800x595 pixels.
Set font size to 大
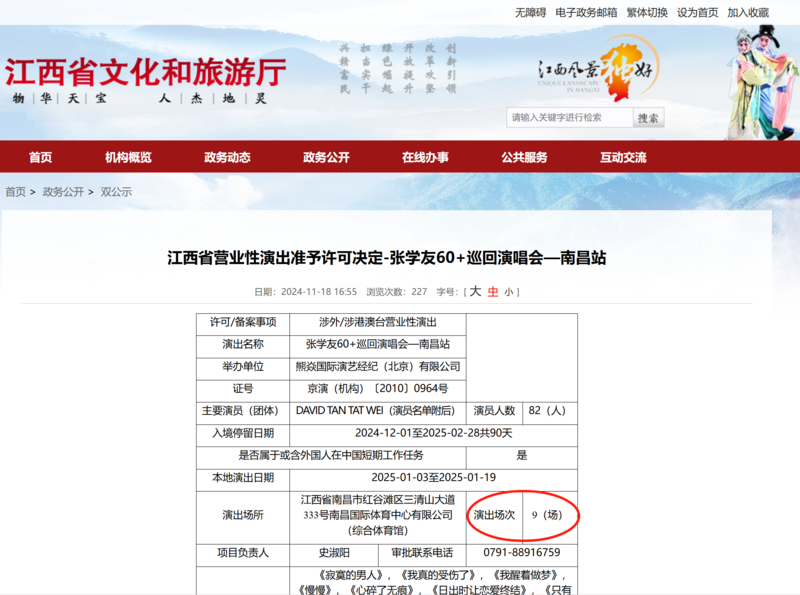(x=475, y=291)
